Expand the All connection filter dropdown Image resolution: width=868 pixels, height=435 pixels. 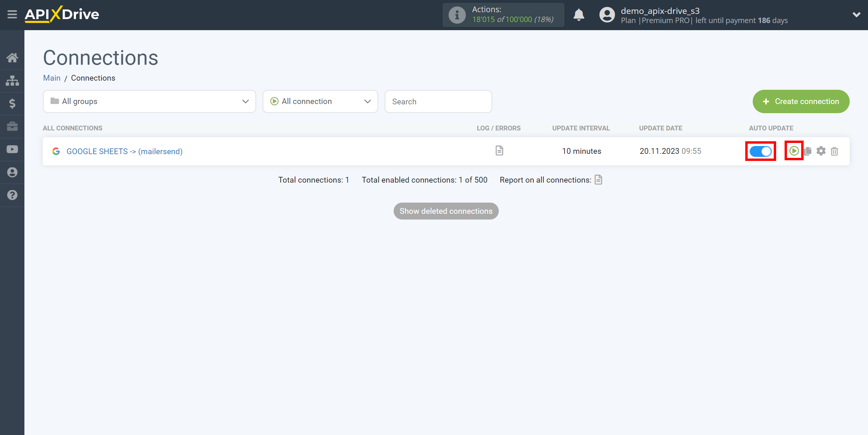pyautogui.click(x=321, y=102)
